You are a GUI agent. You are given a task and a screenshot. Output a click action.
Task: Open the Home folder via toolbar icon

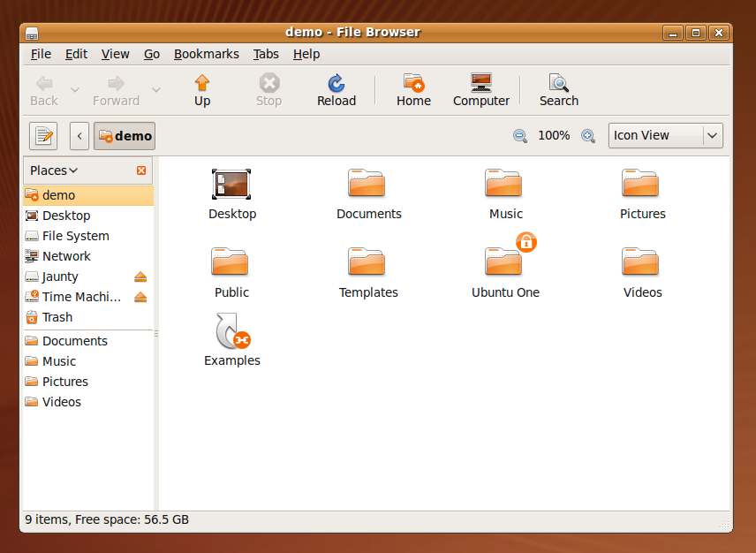click(412, 89)
